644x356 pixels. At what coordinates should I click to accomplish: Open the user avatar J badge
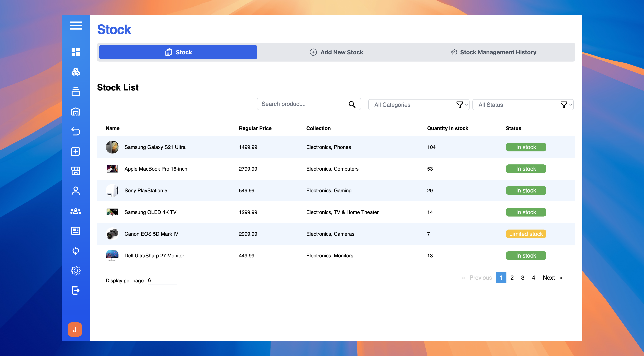click(75, 329)
